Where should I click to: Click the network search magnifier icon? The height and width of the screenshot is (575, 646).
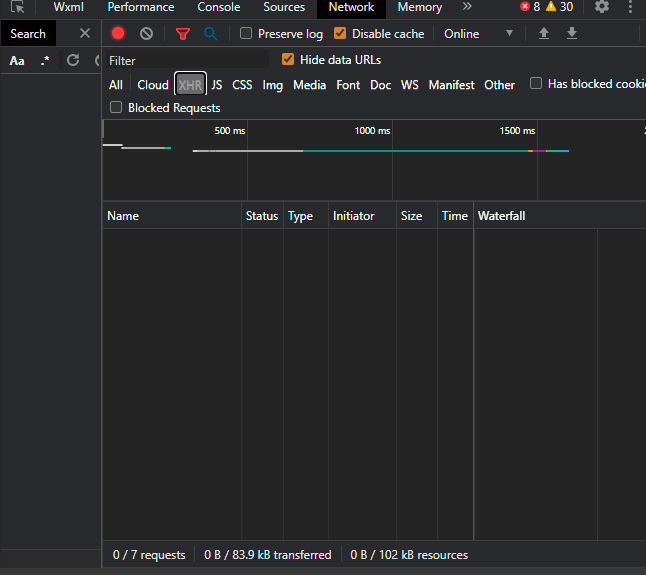click(211, 34)
